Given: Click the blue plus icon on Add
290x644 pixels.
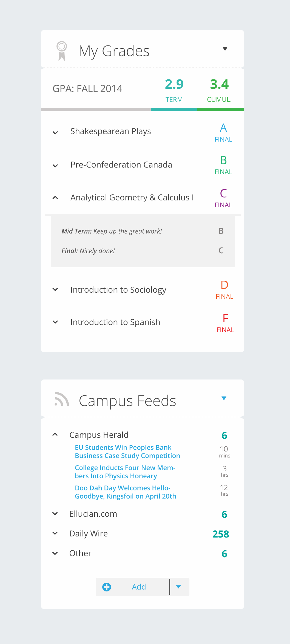Looking at the screenshot, I should pyautogui.click(x=107, y=587).
